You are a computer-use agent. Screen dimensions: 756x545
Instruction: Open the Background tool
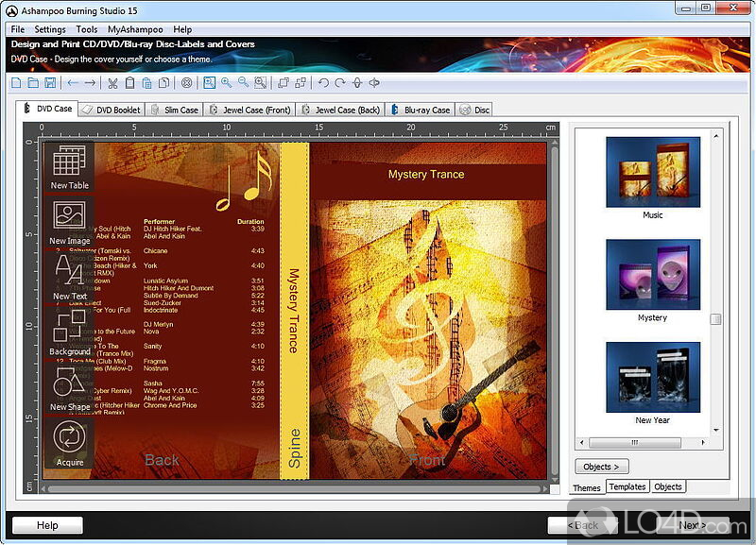[x=69, y=332]
